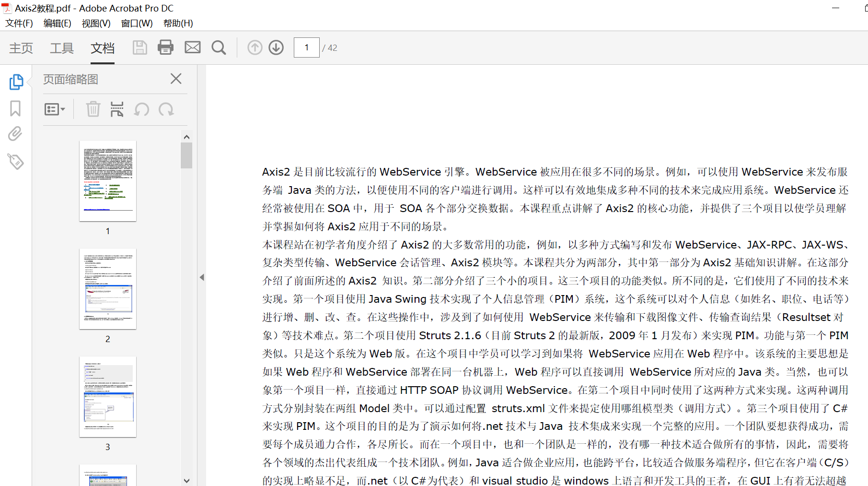The height and width of the screenshot is (486, 868).
Task: Click the 页面缩略图 panel title
Action: 70,79
